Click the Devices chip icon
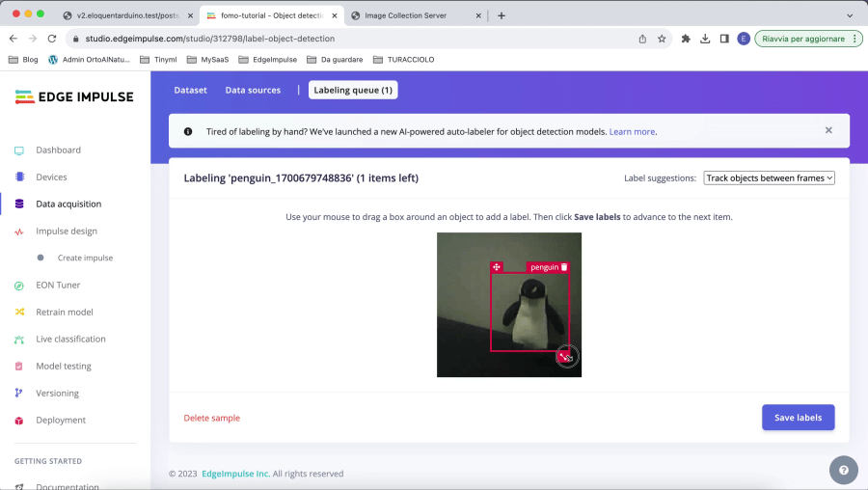868x490 pixels. click(19, 177)
